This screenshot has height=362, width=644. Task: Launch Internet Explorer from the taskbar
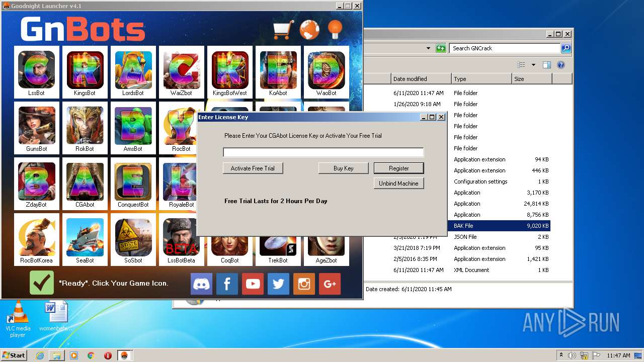[40, 355]
